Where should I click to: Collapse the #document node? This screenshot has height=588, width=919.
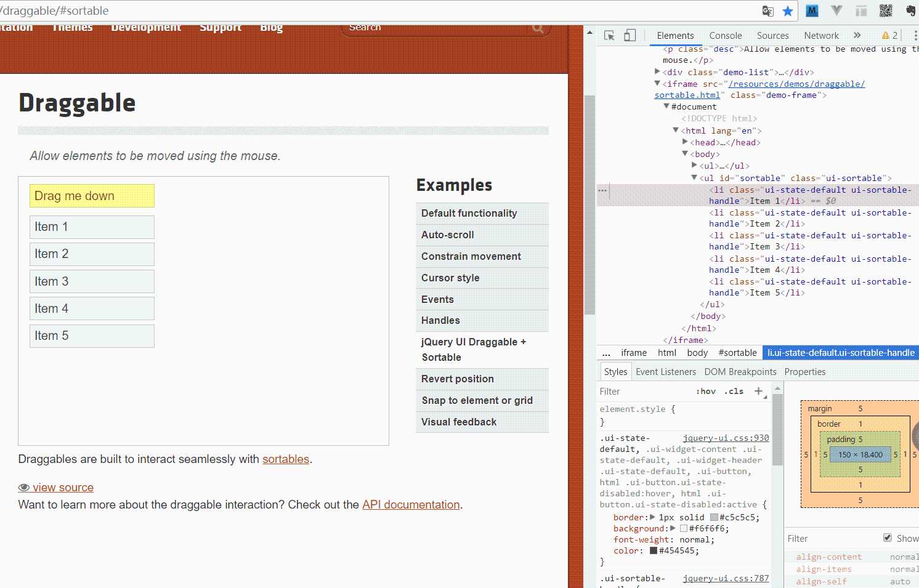tap(666, 107)
